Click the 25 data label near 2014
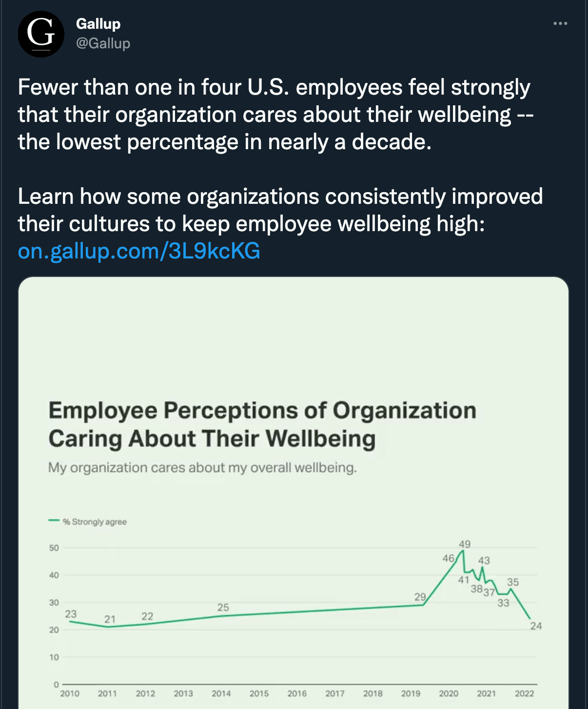This screenshot has height=709, width=588. (223, 608)
